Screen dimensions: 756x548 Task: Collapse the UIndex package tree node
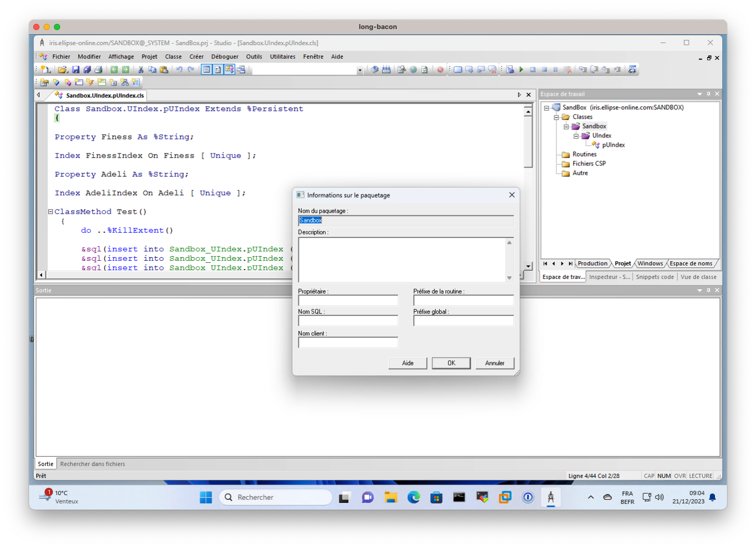576,136
